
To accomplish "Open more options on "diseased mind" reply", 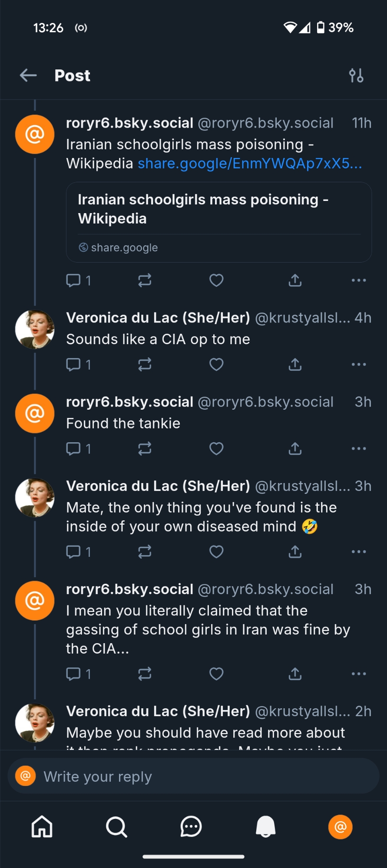I will [x=359, y=552].
